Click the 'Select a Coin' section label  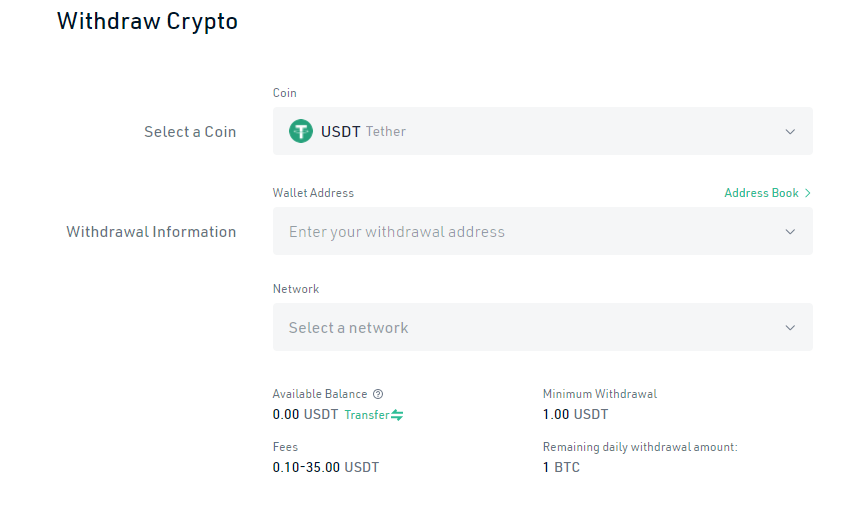click(x=190, y=132)
